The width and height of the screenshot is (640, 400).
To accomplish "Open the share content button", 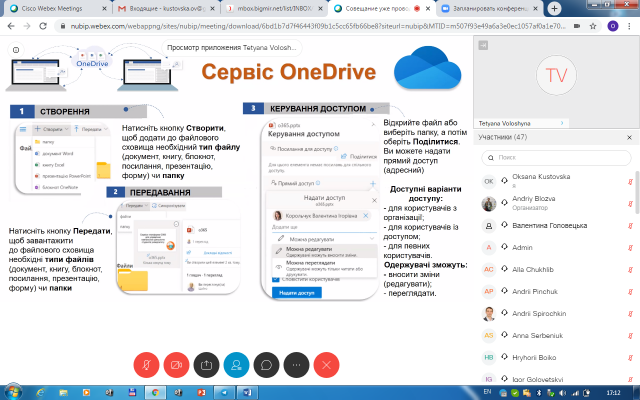I will pos(207,365).
